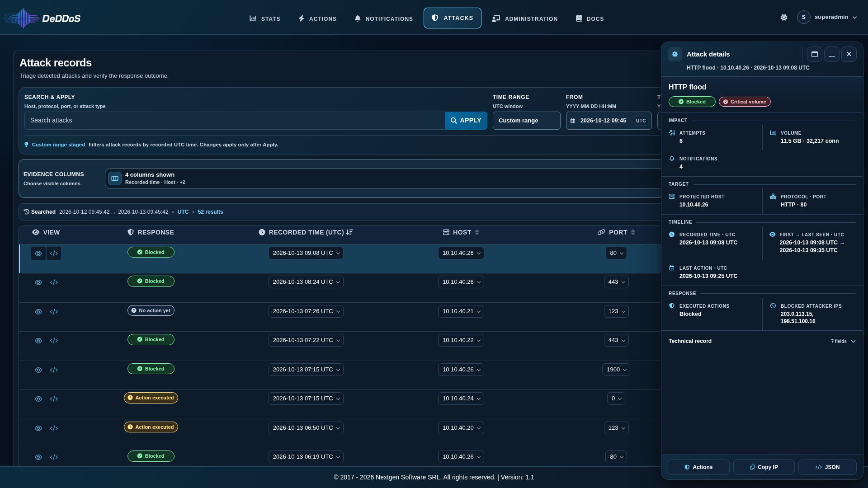Click the Apply search button
The height and width of the screenshot is (488, 868).
click(x=466, y=121)
